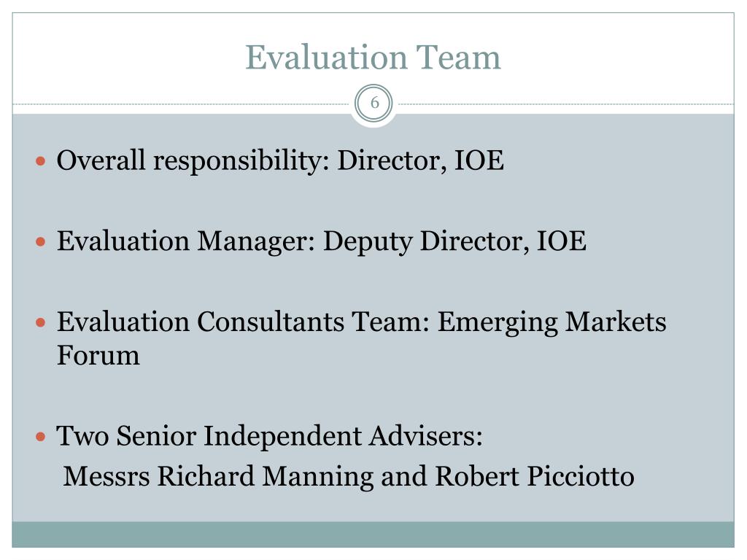Click the name Robert Picciotto
Screen dimensions: 747x560
pos(535,477)
